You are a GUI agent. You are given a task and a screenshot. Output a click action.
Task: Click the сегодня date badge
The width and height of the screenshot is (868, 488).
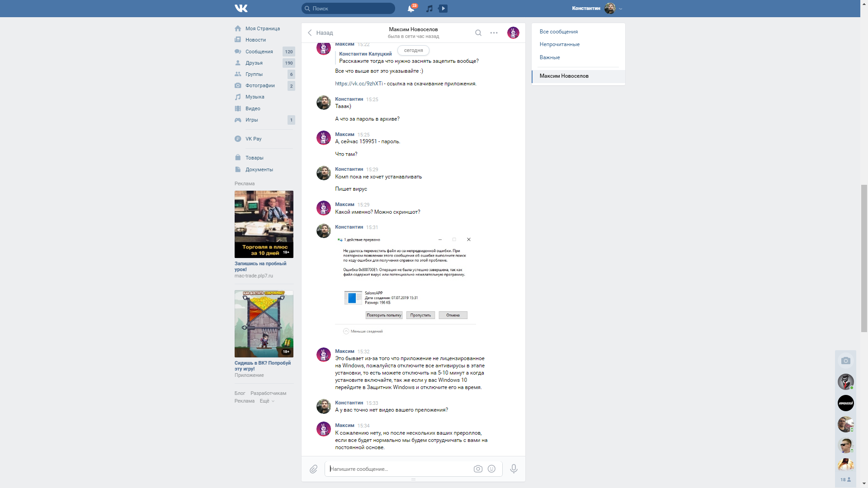coord(413,50)
